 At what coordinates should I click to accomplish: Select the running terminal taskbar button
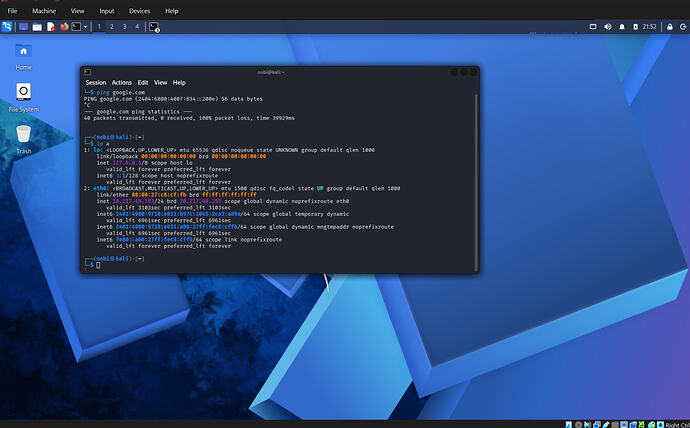(154, 27)
